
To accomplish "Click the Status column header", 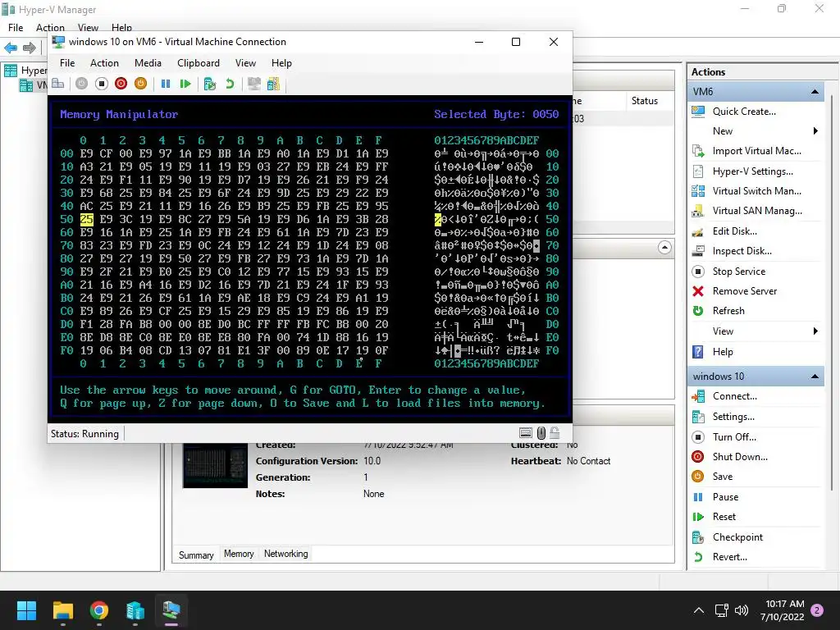I will pos(645,101).
